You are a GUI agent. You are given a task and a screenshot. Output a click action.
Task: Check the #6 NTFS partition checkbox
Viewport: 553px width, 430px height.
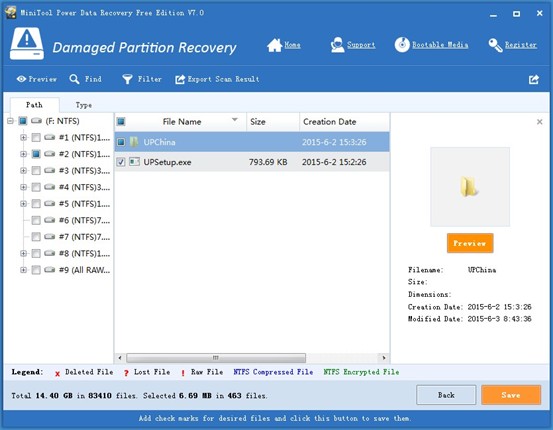pos(36,220)
